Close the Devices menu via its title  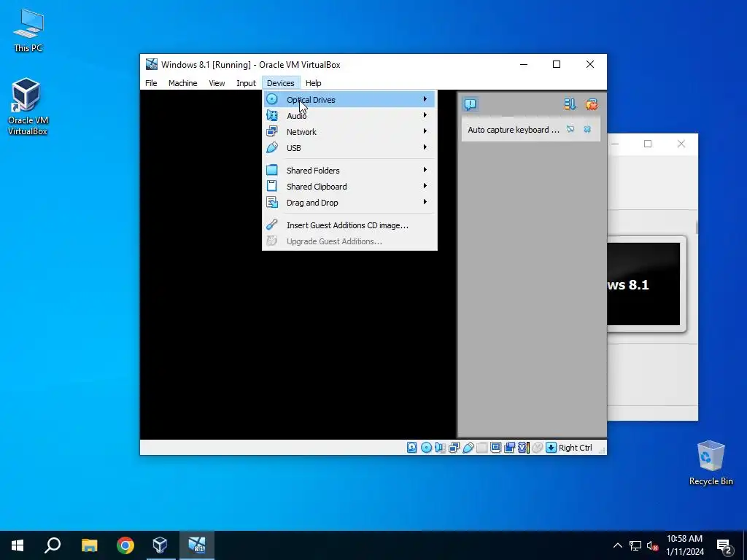tap(281, 83)
